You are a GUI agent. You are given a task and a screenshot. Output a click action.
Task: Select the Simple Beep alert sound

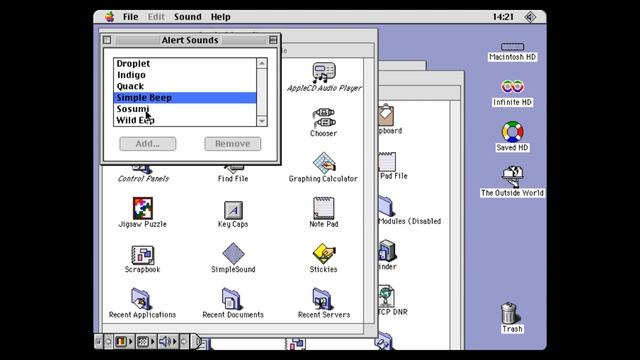[184, 98]
